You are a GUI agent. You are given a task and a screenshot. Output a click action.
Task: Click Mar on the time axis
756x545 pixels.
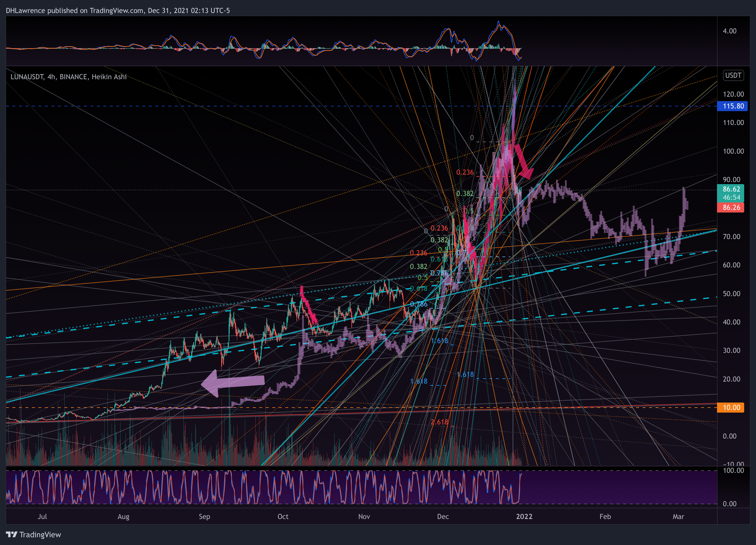[x=678, y=517]
